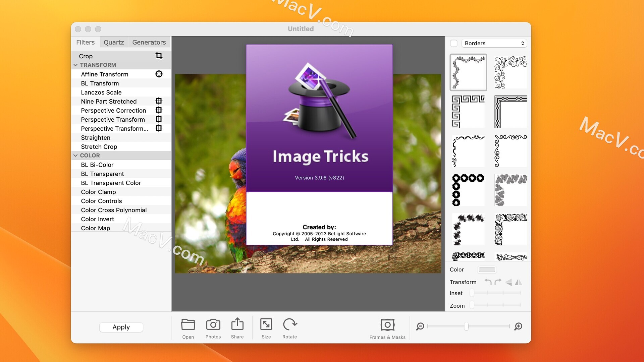This screenshot has width=644, height=362.
Task: Switch to the Generators tab
Action: point(149,42)
